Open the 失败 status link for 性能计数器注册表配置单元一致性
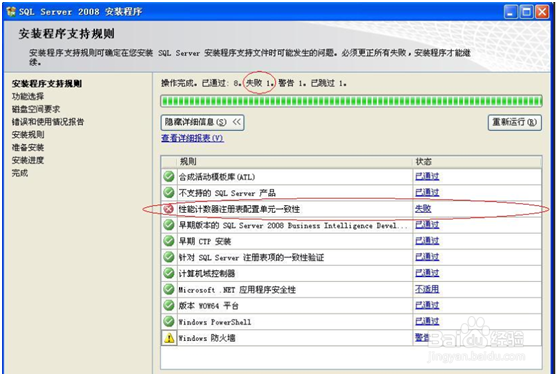The height and width of the screenshot is (376, 558). 423,208
